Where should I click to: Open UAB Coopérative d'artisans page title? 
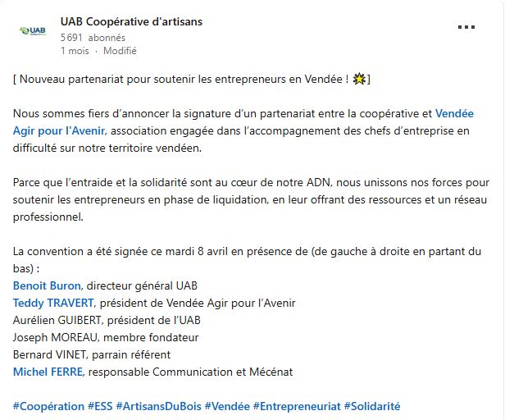(x=131, y=21)
